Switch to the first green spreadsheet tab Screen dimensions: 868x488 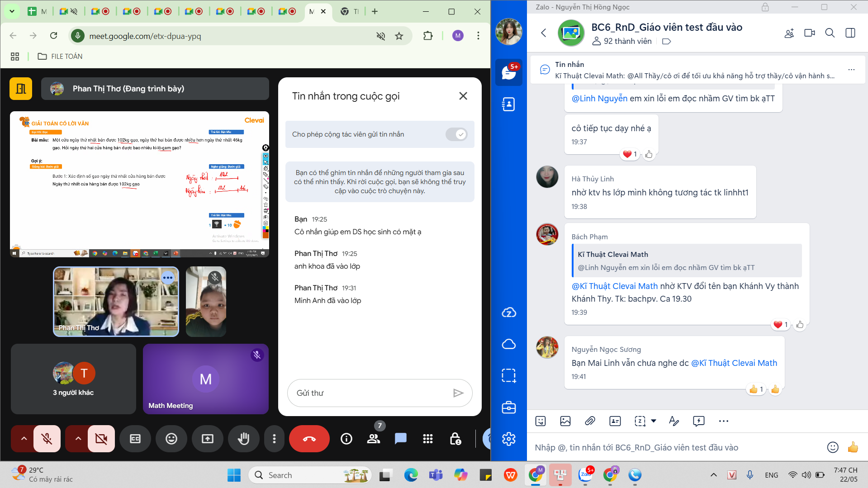point(38,11)
